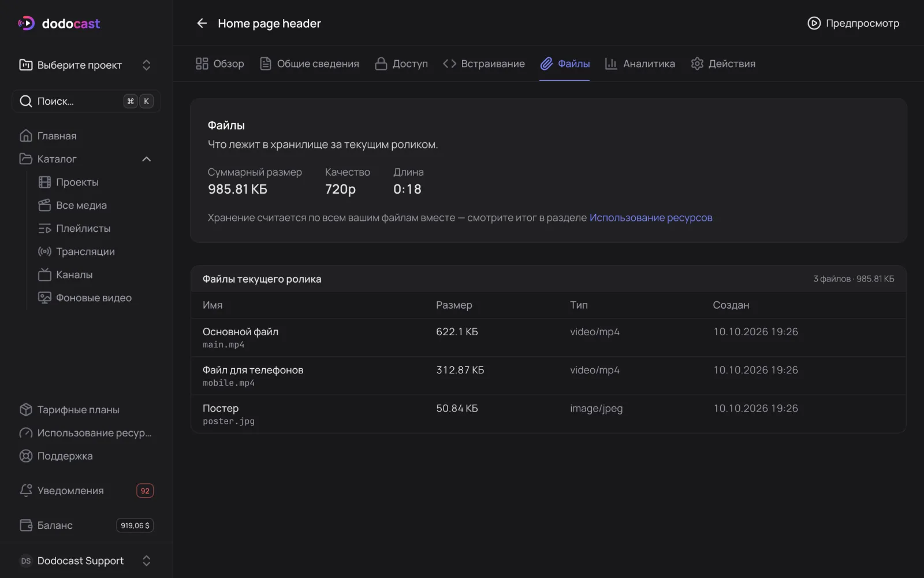924x578 pixels.
Task: Open Использование ресур... in sidebar
Action: pos(86,433)
